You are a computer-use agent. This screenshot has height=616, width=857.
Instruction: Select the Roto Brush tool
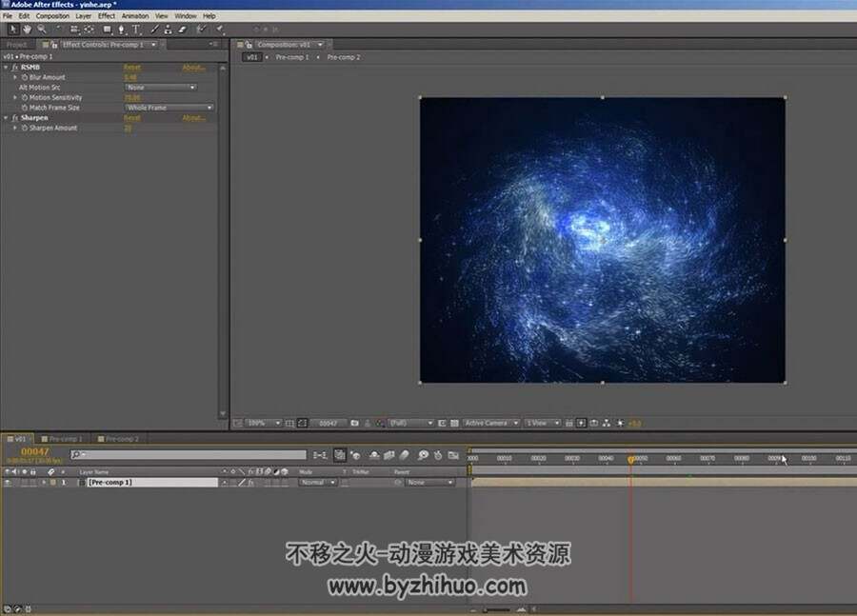(x=201, y=29)
